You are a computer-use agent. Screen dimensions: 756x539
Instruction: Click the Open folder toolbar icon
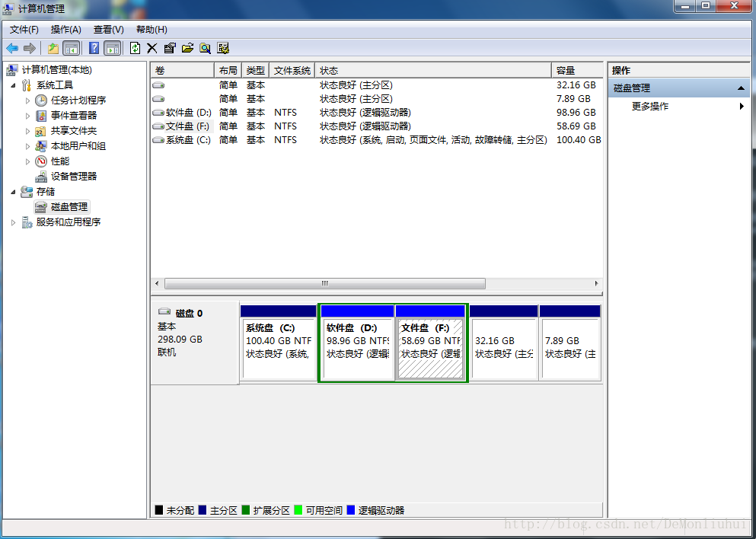click(187, 48)
